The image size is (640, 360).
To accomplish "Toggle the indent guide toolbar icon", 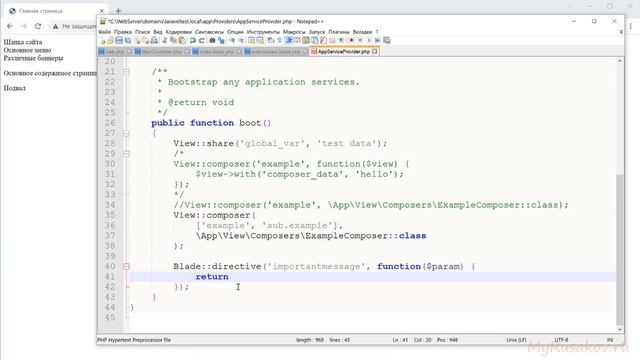I will tap(288, 40).
